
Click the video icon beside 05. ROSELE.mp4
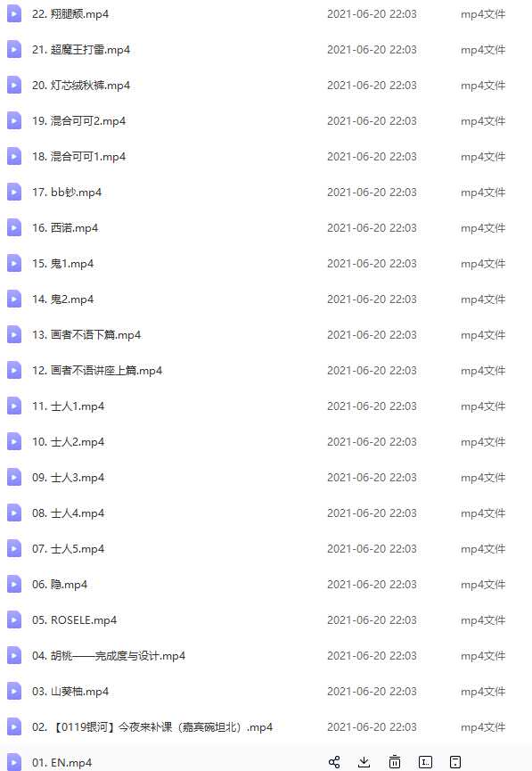13,620
